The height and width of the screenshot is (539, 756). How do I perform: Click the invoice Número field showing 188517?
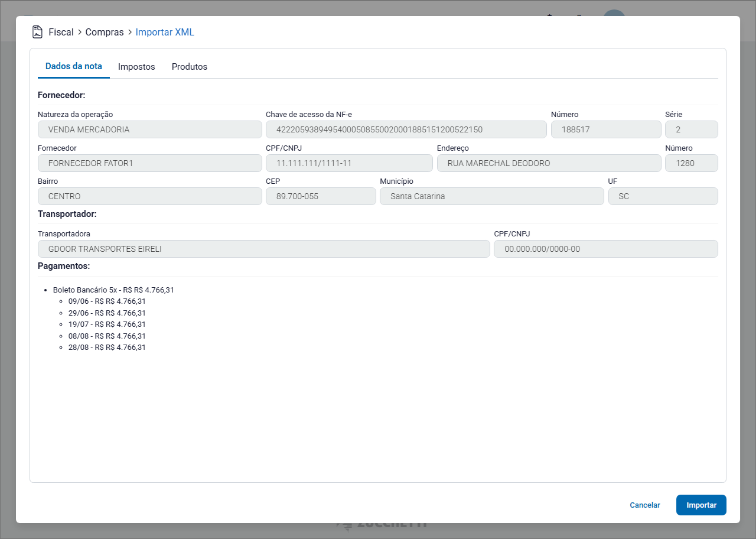[x=605, y=129]
